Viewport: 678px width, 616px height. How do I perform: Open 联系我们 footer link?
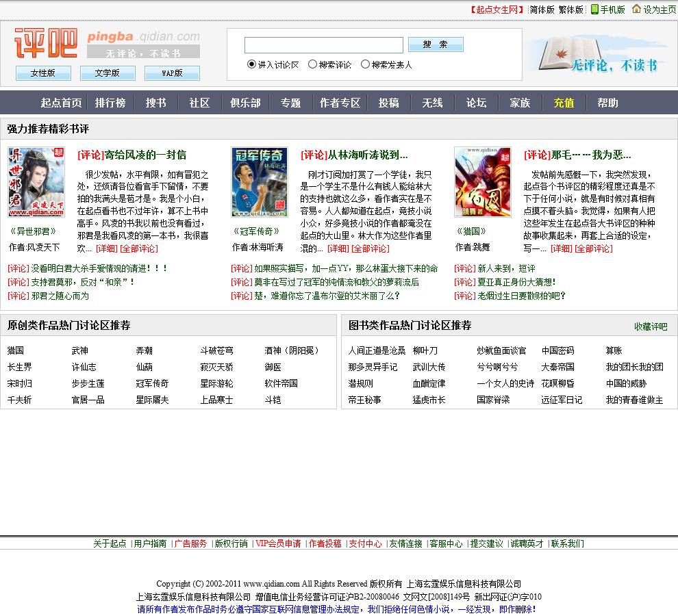[x=567, y=543]
